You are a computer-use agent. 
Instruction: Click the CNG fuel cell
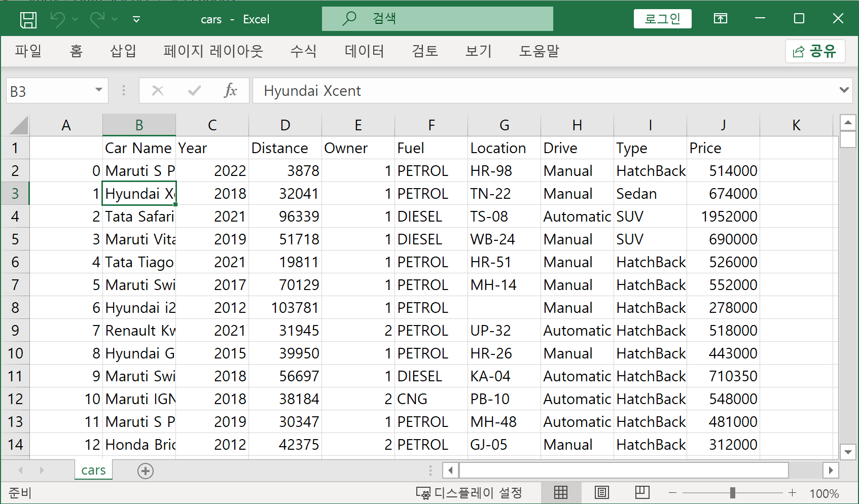431,399
